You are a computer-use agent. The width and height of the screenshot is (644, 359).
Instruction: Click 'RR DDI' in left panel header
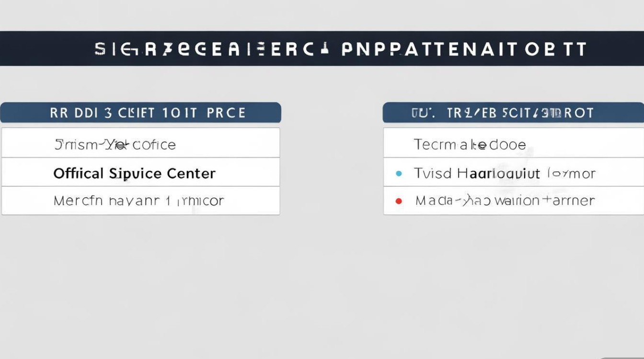74,113
